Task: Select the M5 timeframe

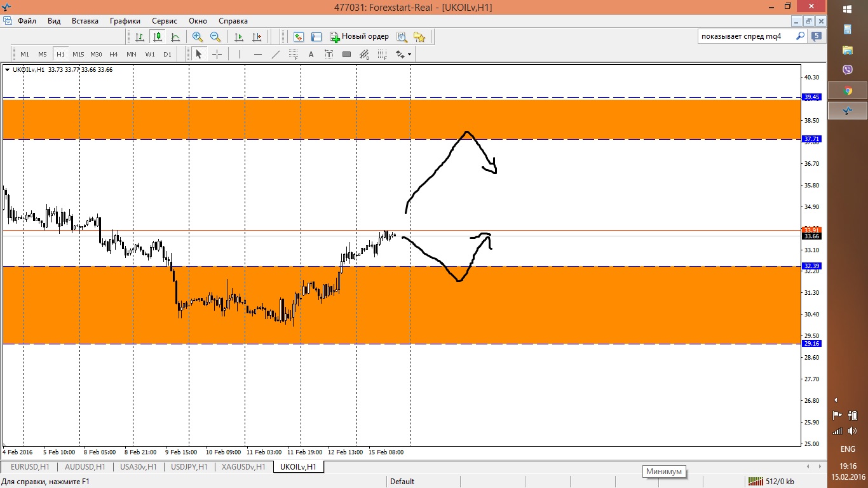Action: pyautogui.click(x=43, y=55)
